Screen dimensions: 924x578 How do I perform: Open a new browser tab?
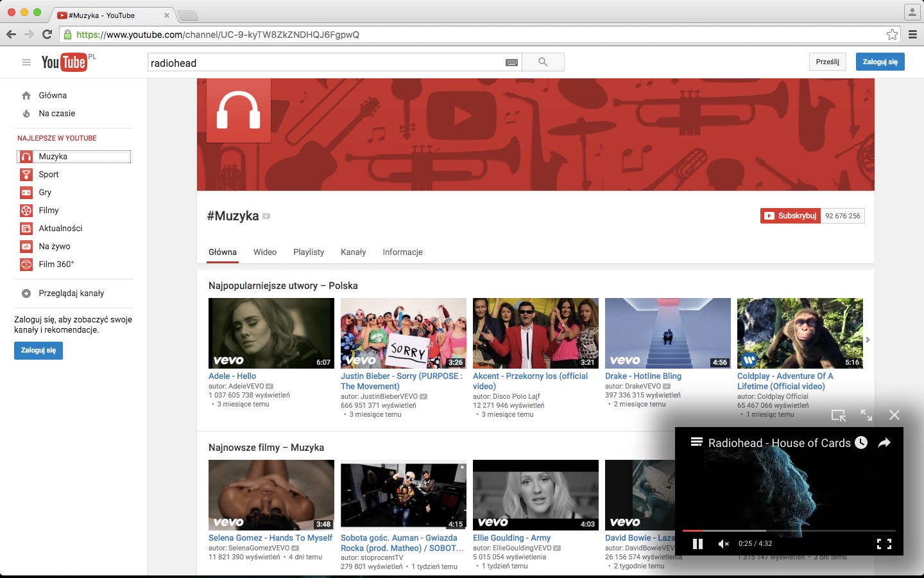click(187, 15)
